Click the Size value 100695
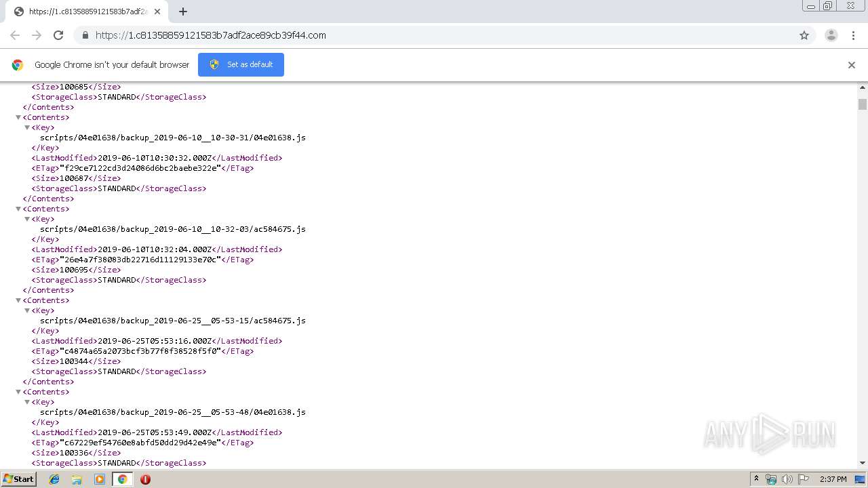868x488 pixels. click(74, 270)
